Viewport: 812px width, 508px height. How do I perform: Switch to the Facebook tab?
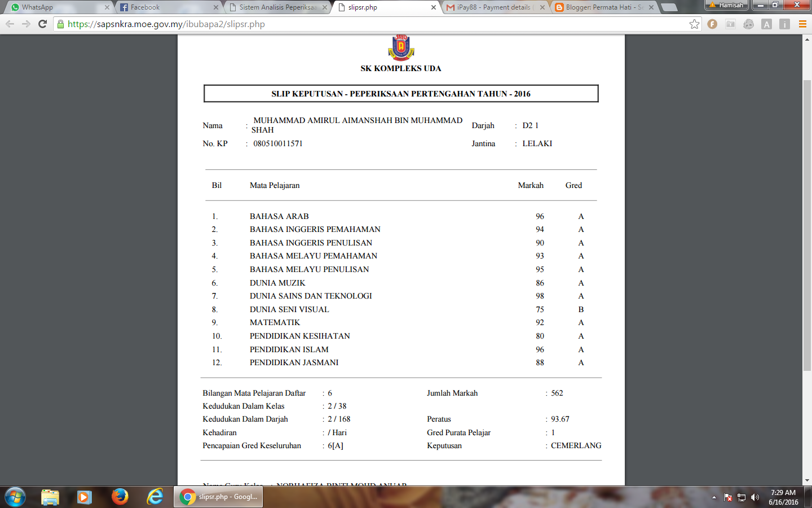pos(167,7)
